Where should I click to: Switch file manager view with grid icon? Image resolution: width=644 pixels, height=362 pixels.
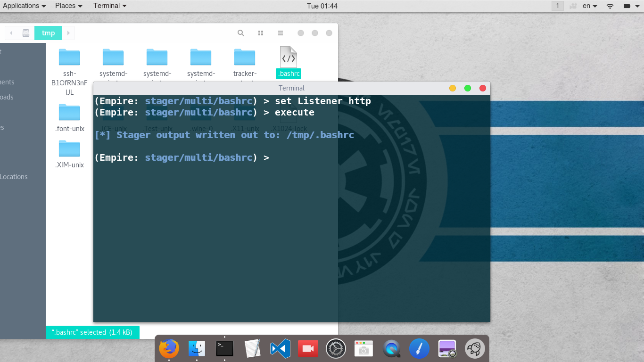pyautogui.click(x=261, y=33)
